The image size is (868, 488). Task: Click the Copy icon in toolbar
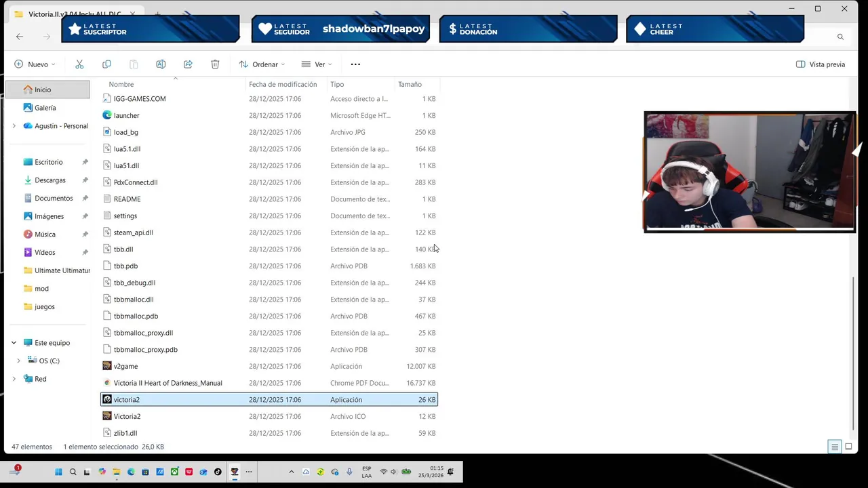pos(106,64)
